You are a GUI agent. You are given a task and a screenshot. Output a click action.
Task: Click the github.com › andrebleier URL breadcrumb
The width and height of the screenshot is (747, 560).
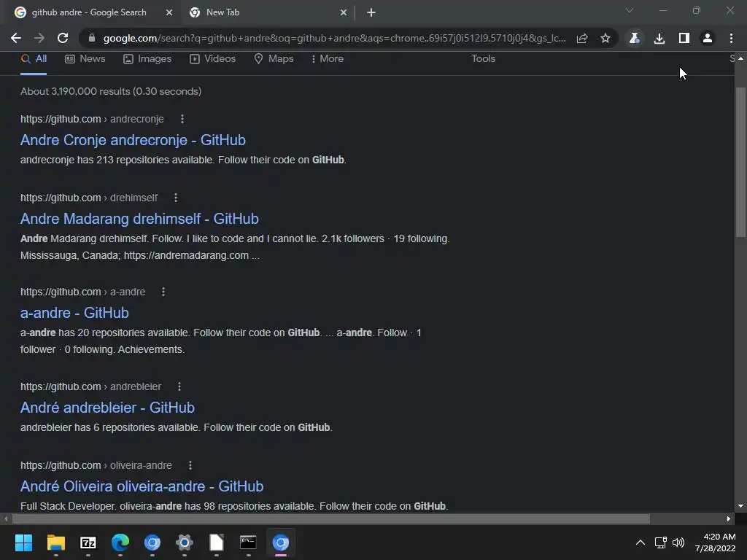[x=91, y=386]
